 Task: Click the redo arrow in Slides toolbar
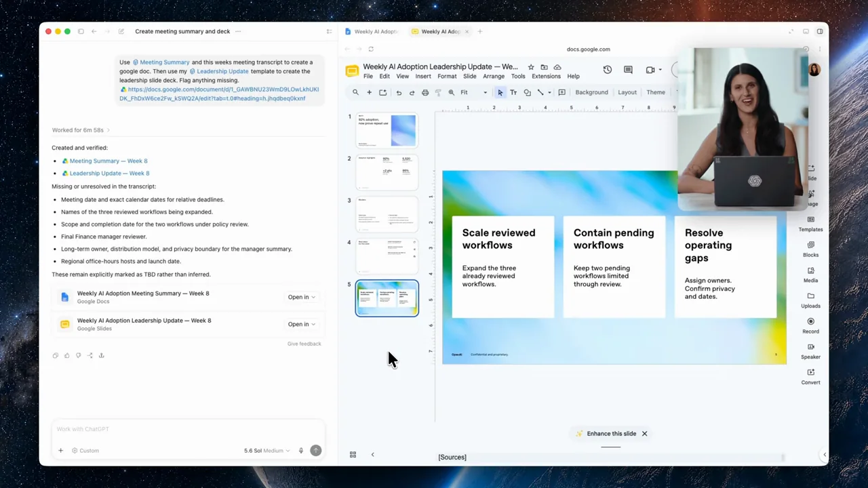click(412, 92)
